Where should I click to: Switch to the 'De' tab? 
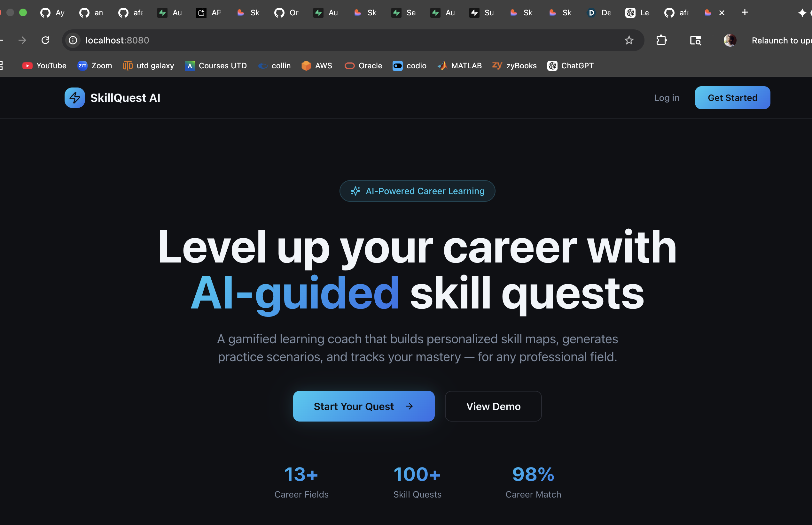click(599, 12)
